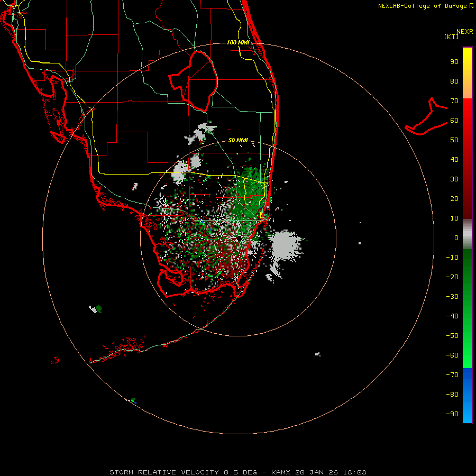
Task: Click the 0 value on velocity scale
Action: point(456,237)
